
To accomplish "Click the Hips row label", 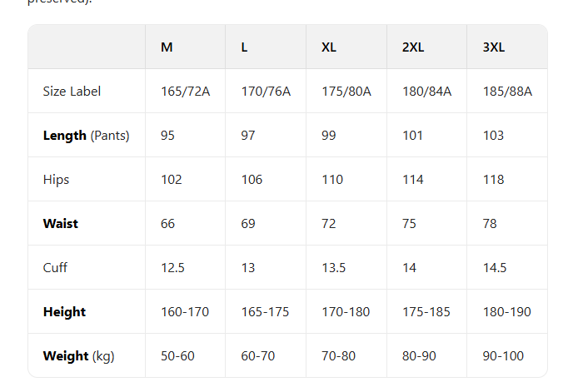I will coord(56,180).
